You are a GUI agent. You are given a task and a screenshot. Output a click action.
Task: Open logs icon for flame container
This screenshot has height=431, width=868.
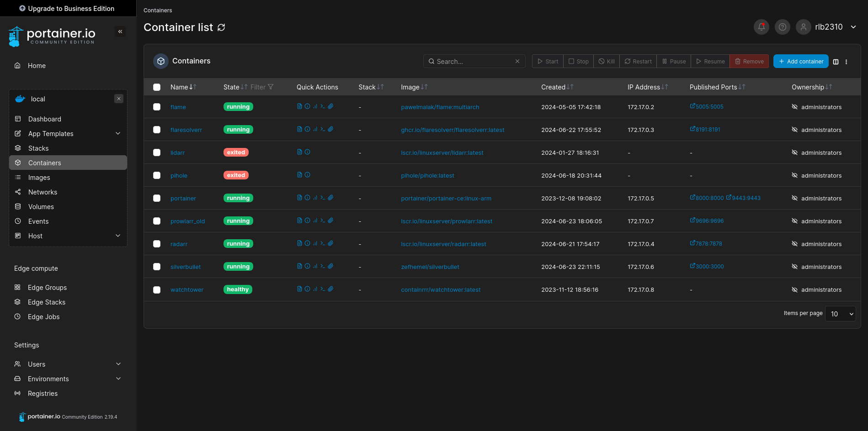299,106
